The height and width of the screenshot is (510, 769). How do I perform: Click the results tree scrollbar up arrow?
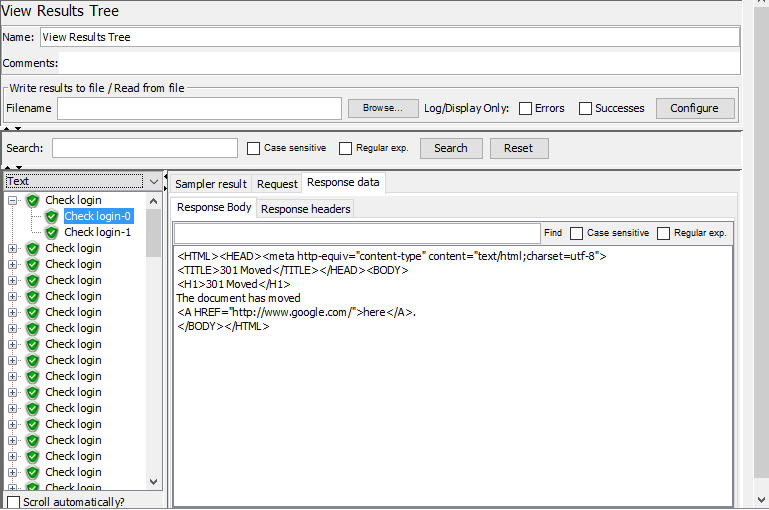pyautogui.click(x=154, y=201)
